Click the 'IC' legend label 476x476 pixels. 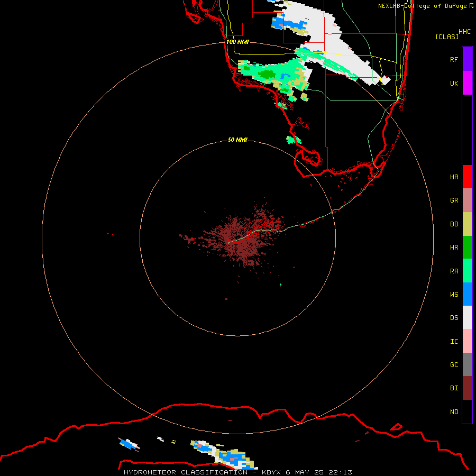coord(454,342)
